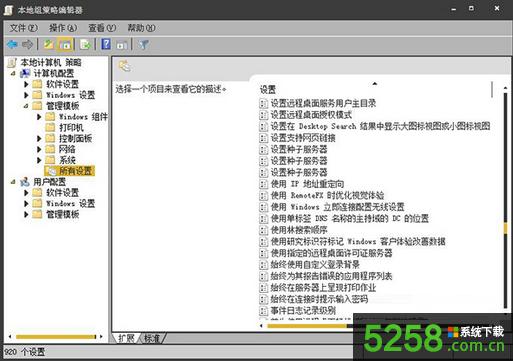The width and height of the screenshot is (513, 361).
Task: Select 始终在连接时提示输入密码
Action: pos(319,299)
